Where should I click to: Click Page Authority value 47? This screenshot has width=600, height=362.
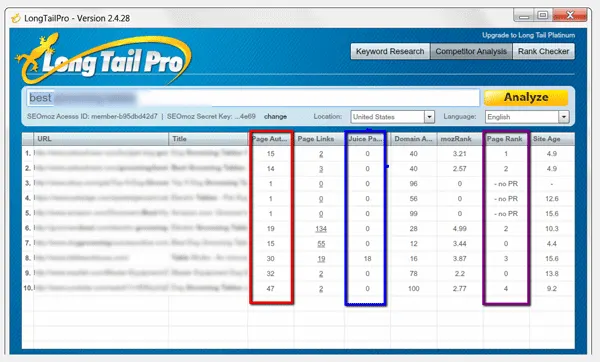(271, 289)
